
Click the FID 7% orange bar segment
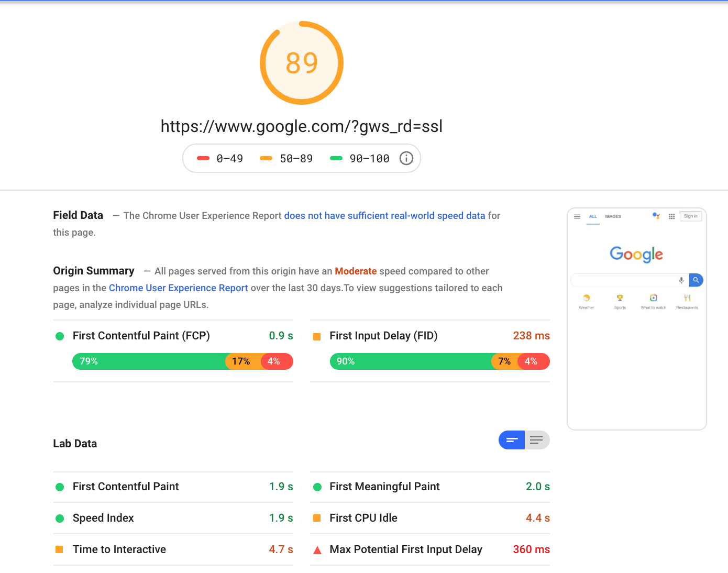click(504, 361)
